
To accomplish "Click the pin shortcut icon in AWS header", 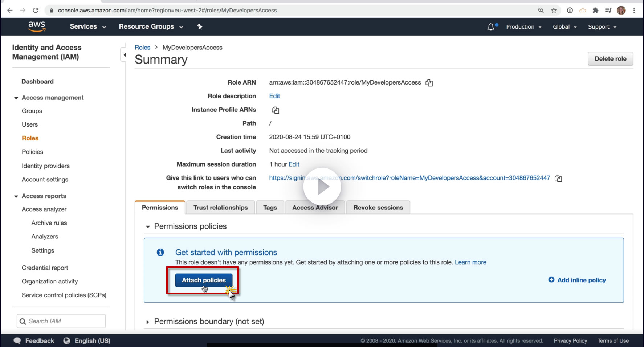I will pyautogui.click(x=200, y=26).
